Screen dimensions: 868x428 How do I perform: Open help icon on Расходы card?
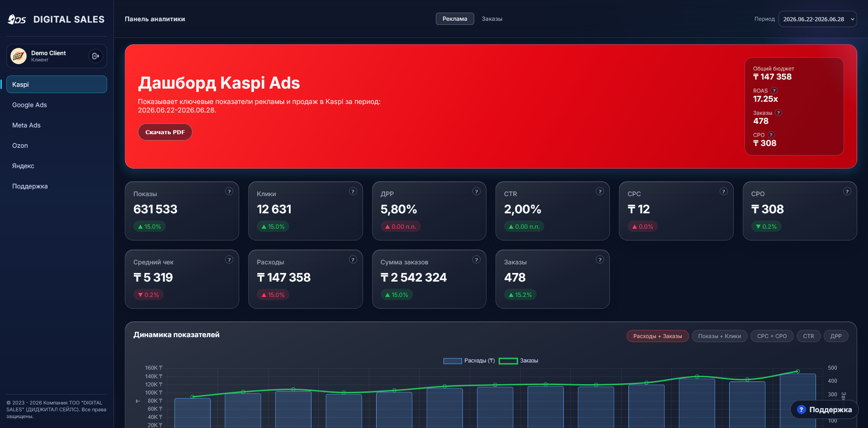353,259
